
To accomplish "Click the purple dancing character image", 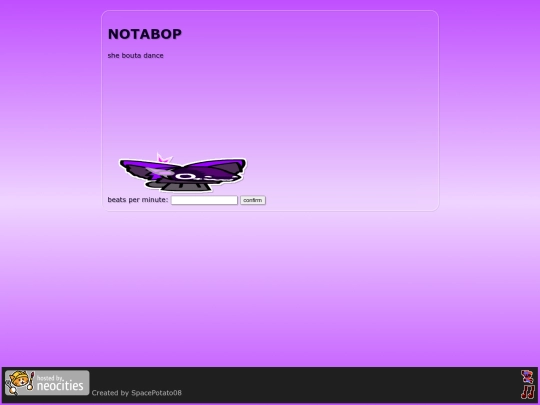I will (x=183, y=172).
